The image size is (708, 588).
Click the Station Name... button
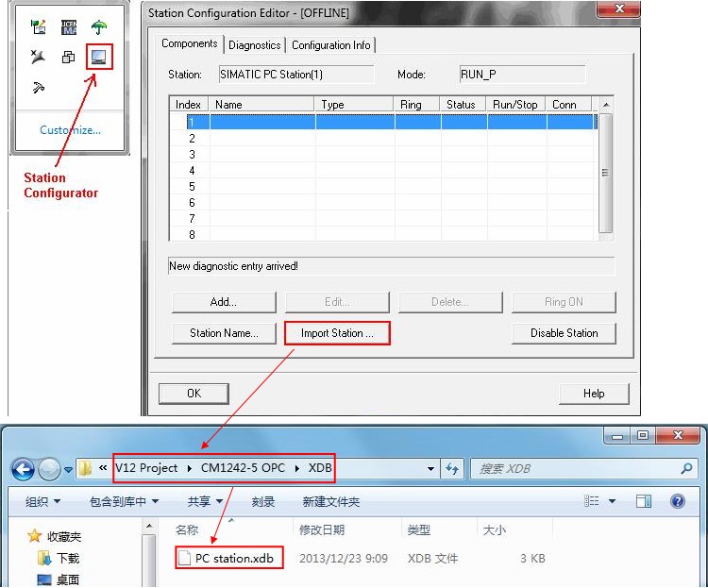tap(224, 333)
